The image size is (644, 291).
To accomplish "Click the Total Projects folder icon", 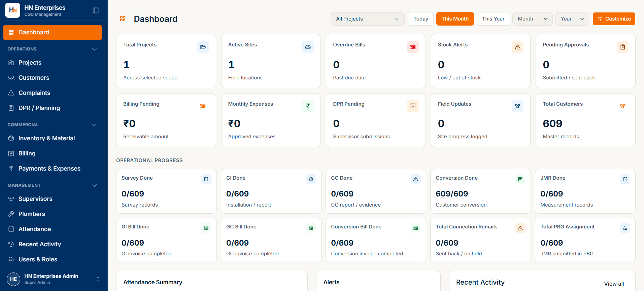I will [203, 47].
